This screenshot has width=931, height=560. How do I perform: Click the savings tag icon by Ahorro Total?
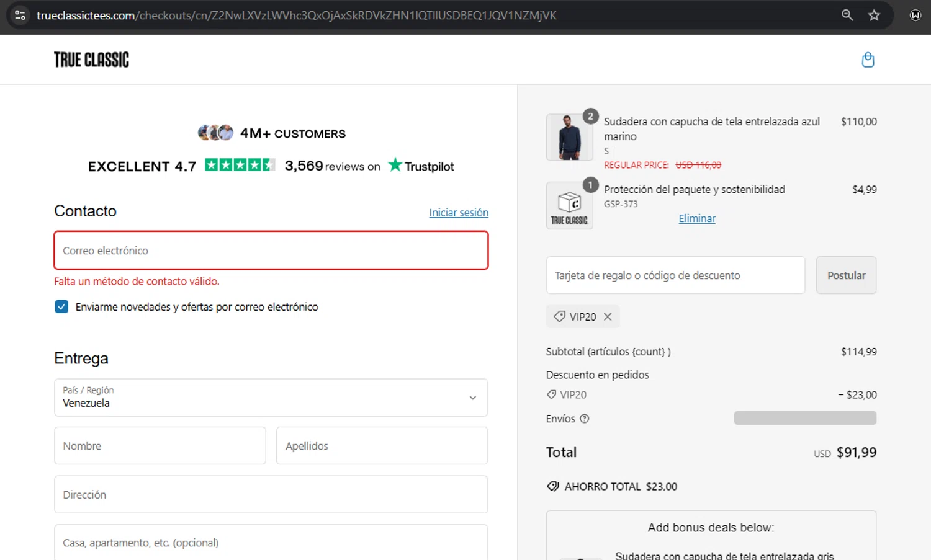tap(552, 486)
